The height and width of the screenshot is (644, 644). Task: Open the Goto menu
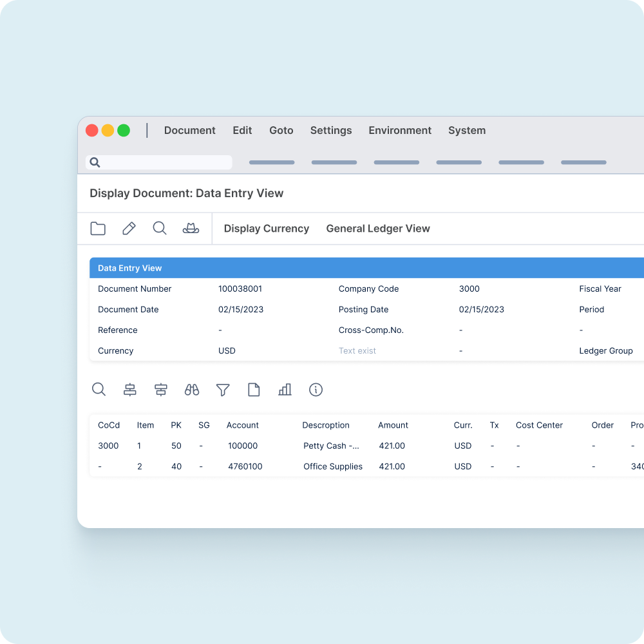281,130
